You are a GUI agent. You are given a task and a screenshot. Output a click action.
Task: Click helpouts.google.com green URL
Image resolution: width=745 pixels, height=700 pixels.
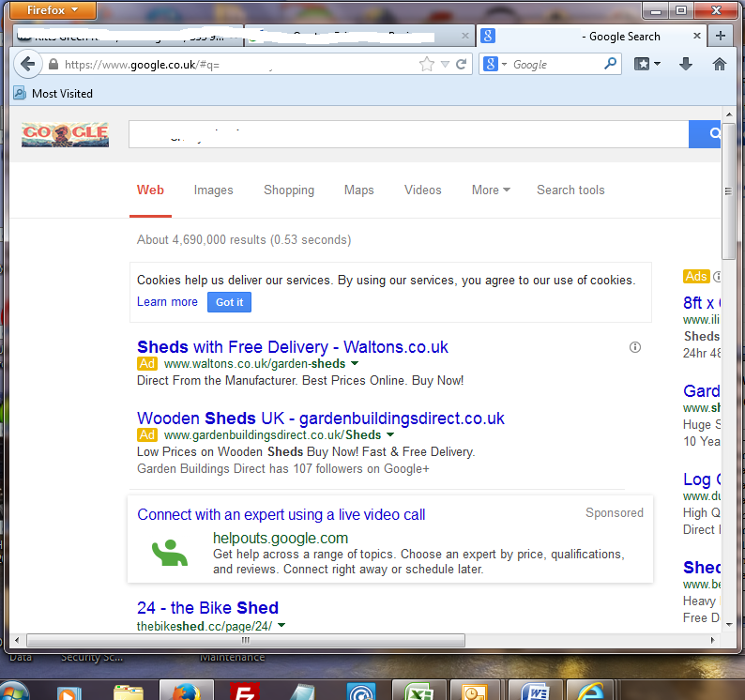pos(281,538)
